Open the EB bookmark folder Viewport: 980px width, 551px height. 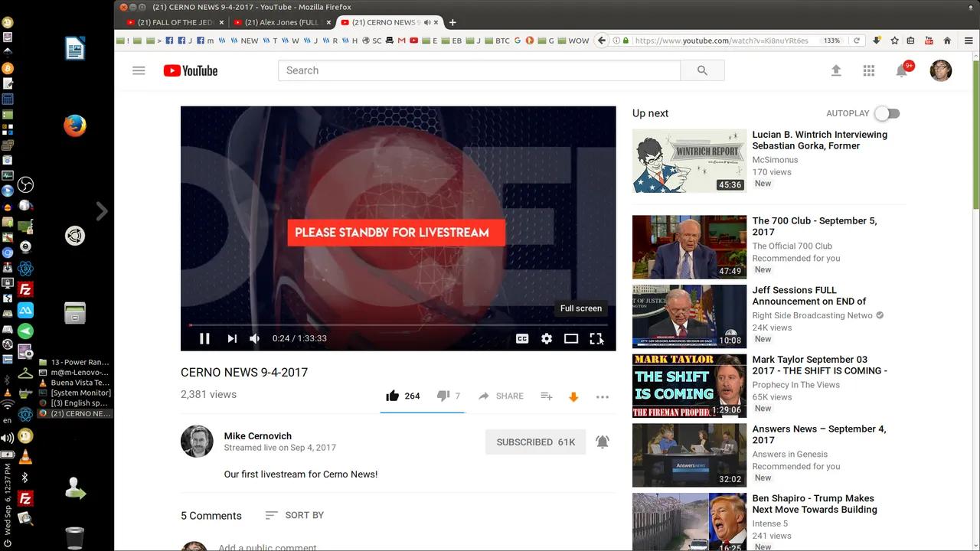[x=452, y=41]
